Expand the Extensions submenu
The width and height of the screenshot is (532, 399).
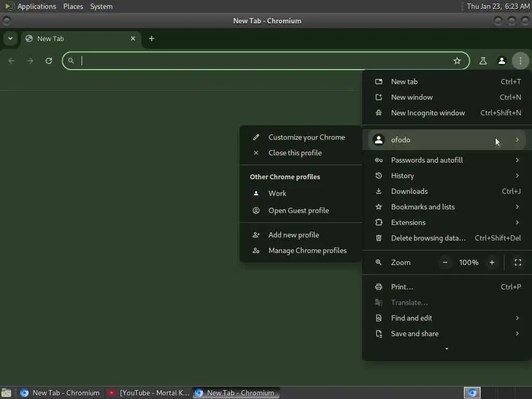pos(447,222)
